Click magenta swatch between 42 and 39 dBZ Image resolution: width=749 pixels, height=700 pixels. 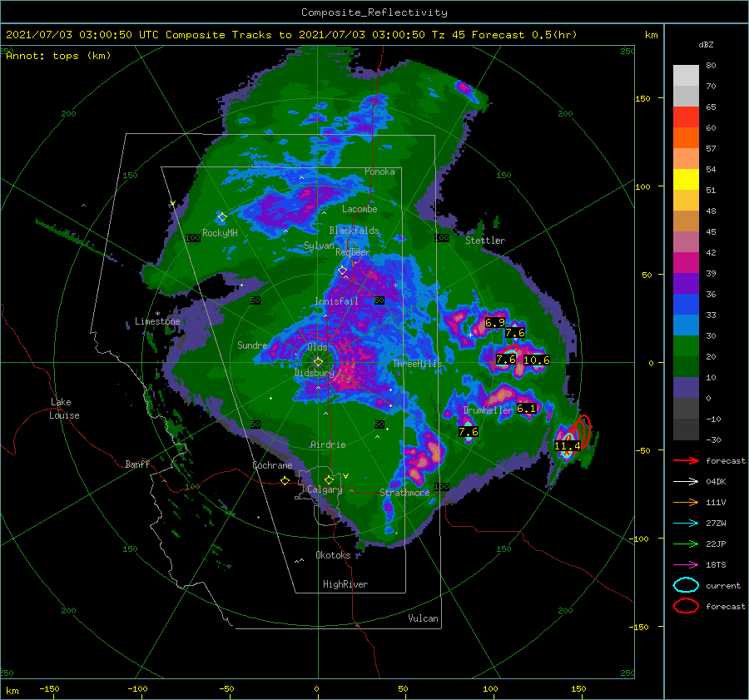click(x=686, y=263)
